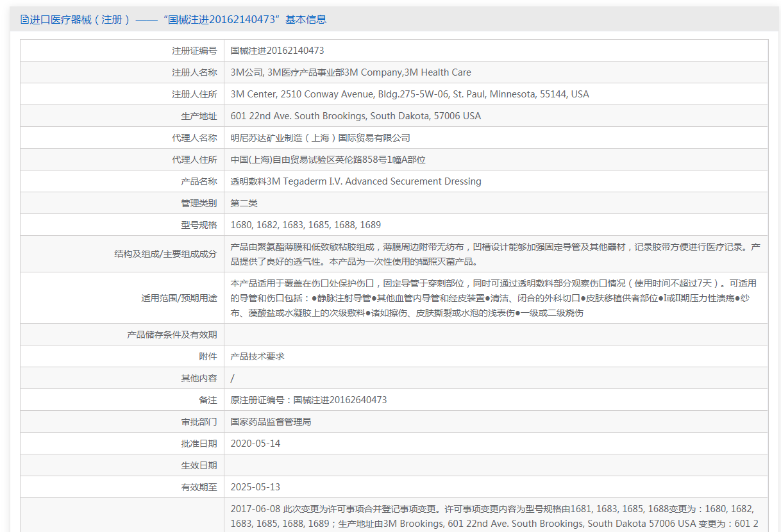Select the label 注册证编号
The width and height of the screenshot is (781, 532).
pos(194,51)
